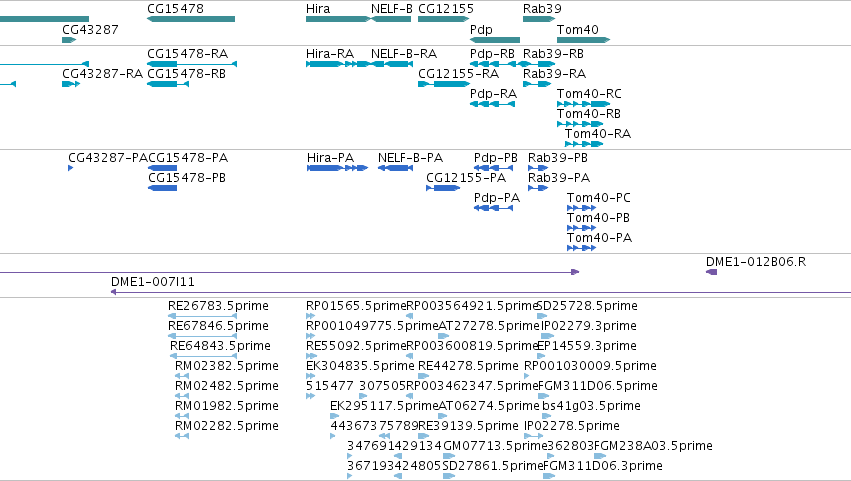Click BAC end DME1-012B06.R
This screenshot has width=851, height=481.
712,273
